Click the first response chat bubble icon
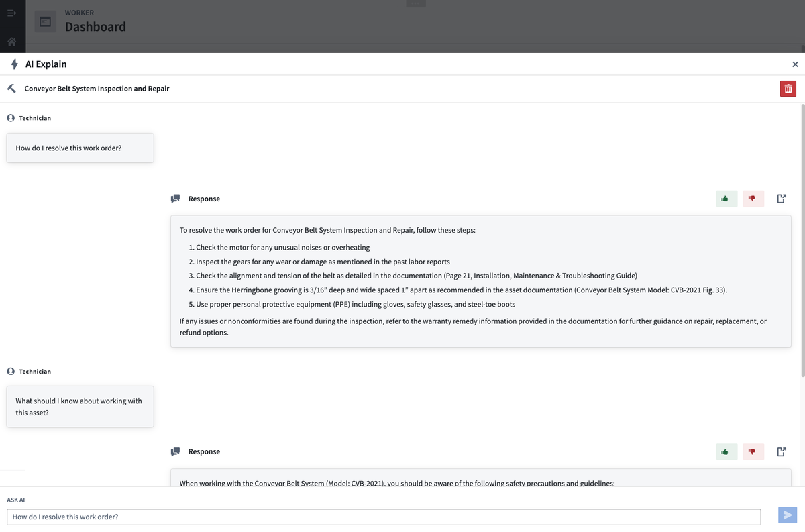 (x=176, y=199)
